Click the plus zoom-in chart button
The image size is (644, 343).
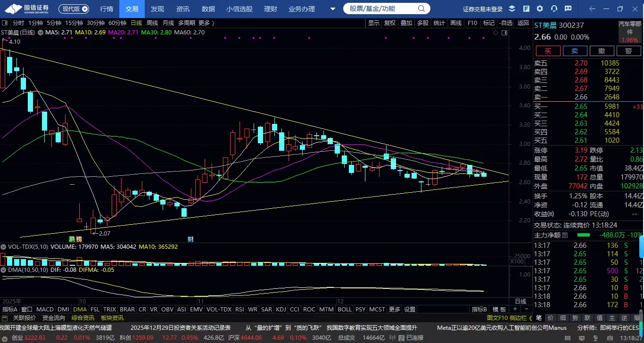click(x=515, y=310)
